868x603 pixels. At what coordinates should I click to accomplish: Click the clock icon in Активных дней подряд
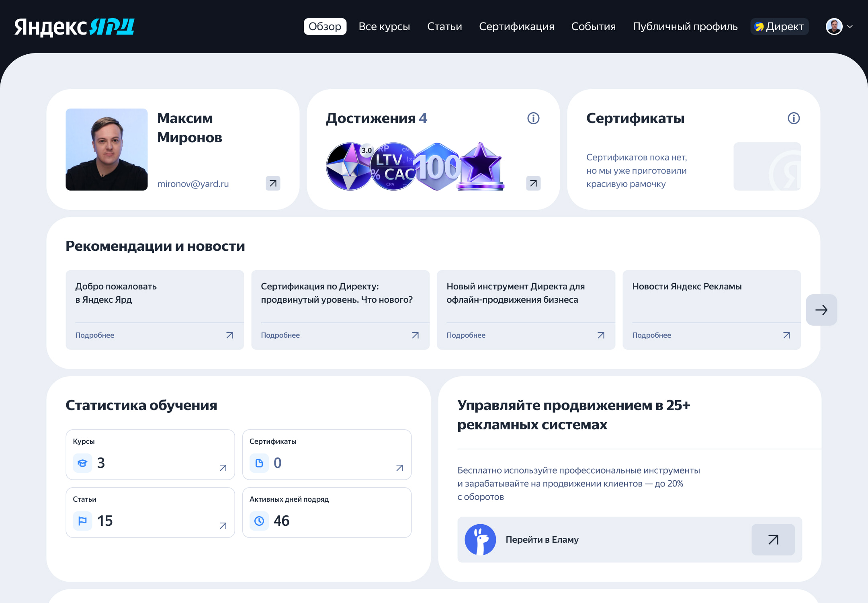click(258, 521)
